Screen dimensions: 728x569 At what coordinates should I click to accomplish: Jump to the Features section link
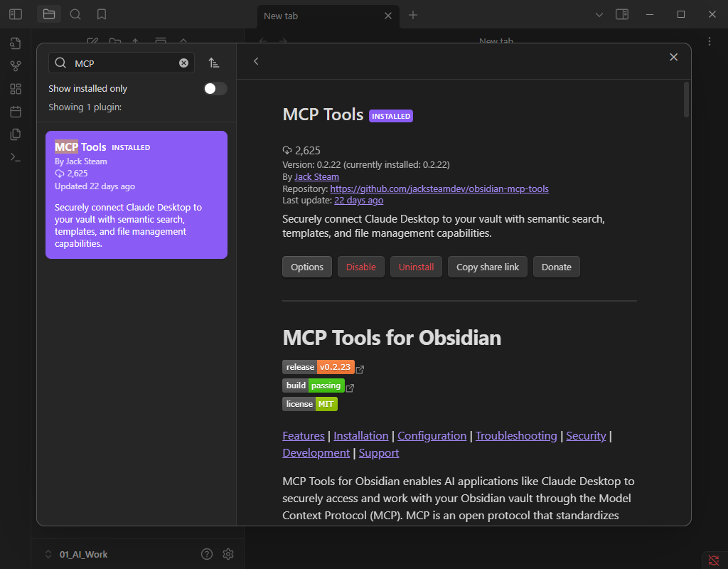tap(303, 436)
